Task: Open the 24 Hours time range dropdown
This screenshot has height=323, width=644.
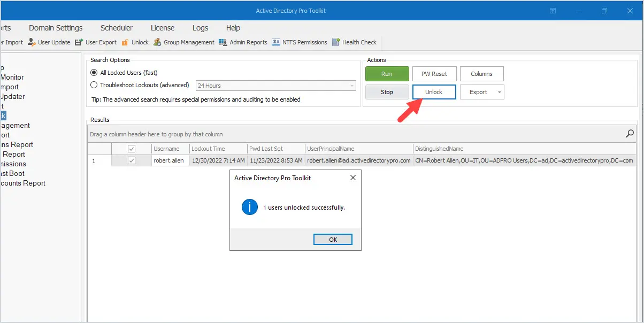Action: click(275, 86)
